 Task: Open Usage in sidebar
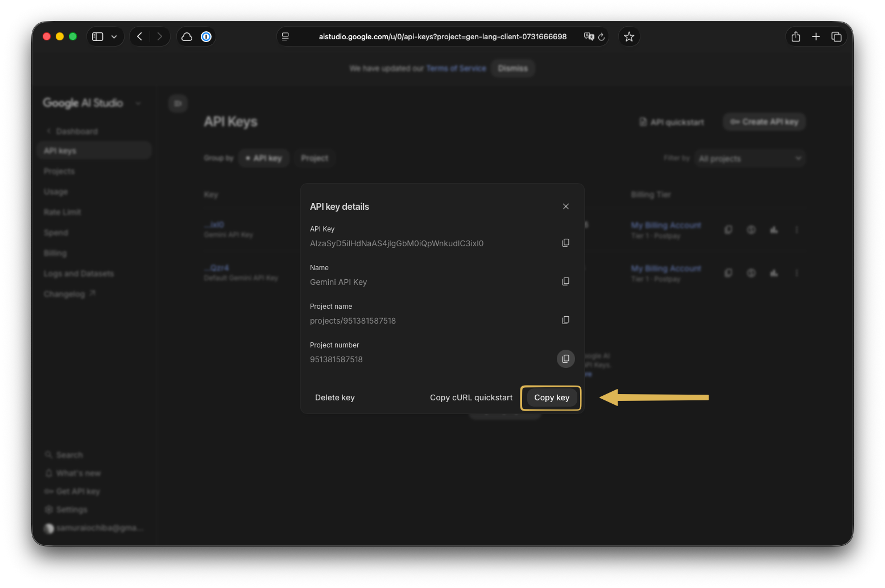(x=56, y=192)
